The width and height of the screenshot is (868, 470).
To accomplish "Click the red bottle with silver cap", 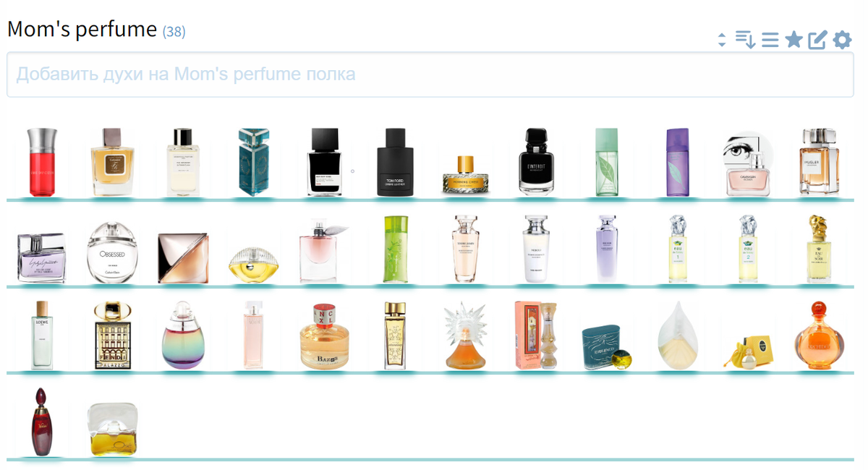I will click(41, 162).
